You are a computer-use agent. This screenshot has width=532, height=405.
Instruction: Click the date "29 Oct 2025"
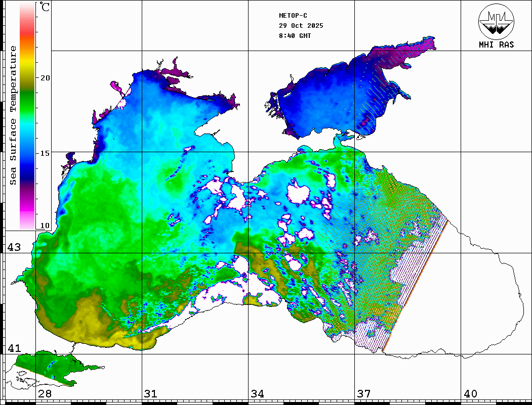coord(301,26)
